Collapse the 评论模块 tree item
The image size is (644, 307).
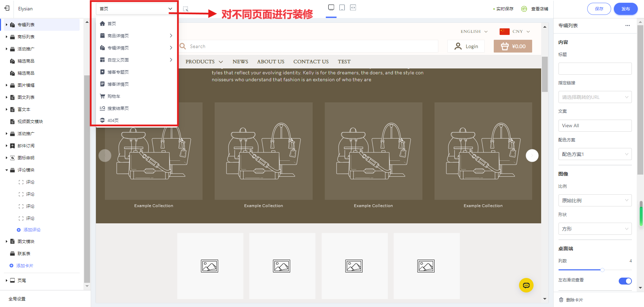point(7,170)
